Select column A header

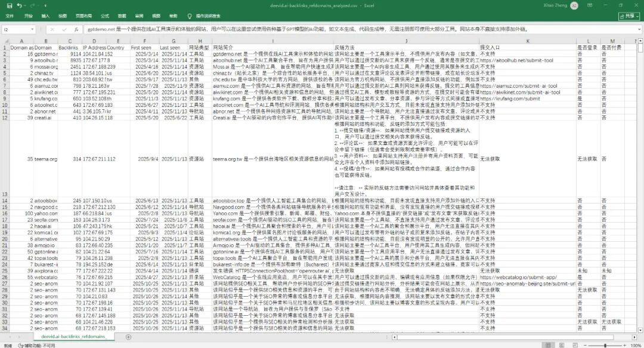point(21,41)
